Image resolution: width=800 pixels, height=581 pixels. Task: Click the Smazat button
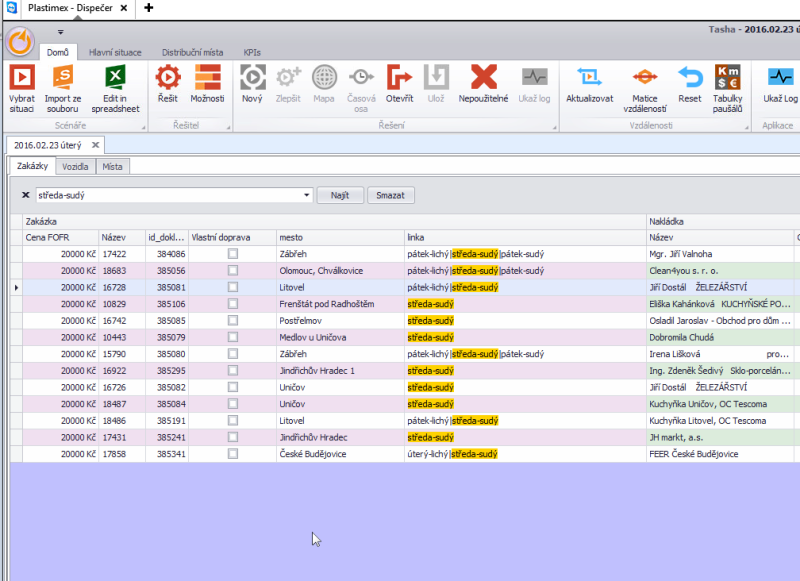coord(390,195)
